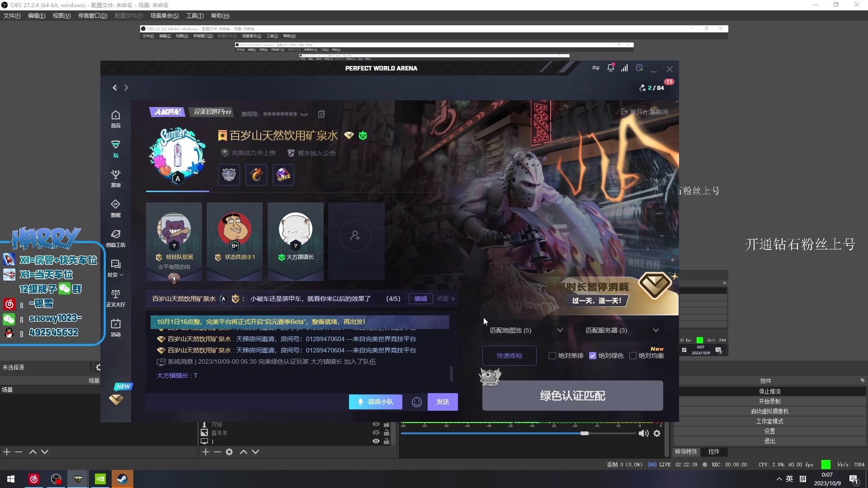Click the 状态性选手1 player card

(x=235, y=241)
